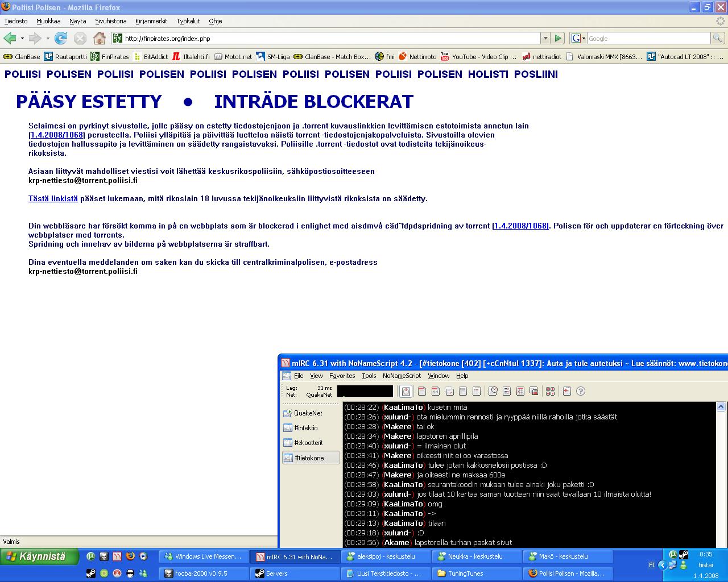Switch to the #infektio channel

point(306,428)
